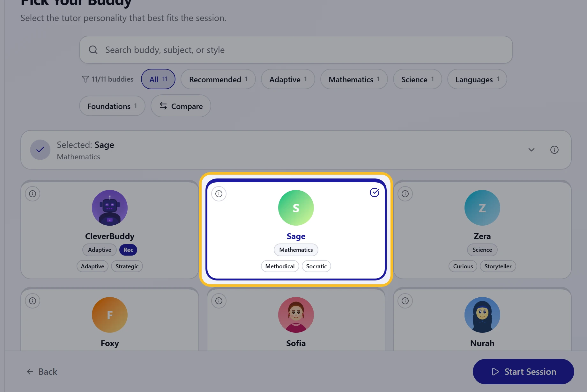Click the Mathematics tag on Sage card
This screenshot has height=392, width=587.
coord(296,250)
